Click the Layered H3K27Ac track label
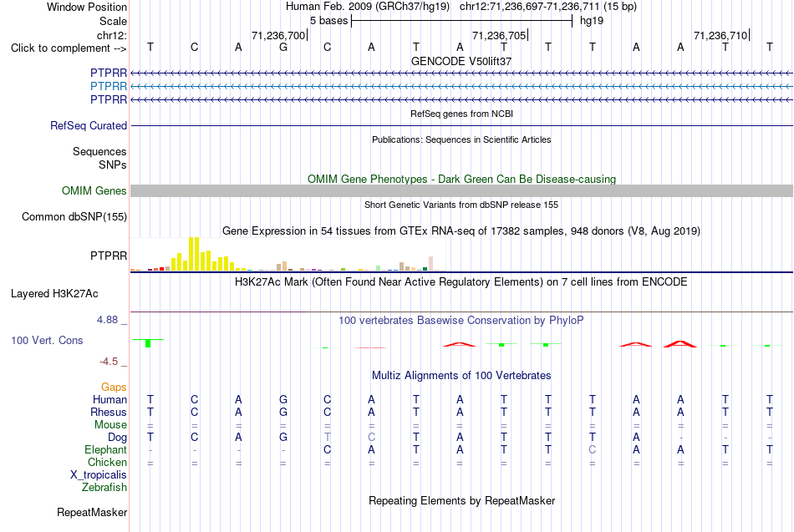 [54, 294]
